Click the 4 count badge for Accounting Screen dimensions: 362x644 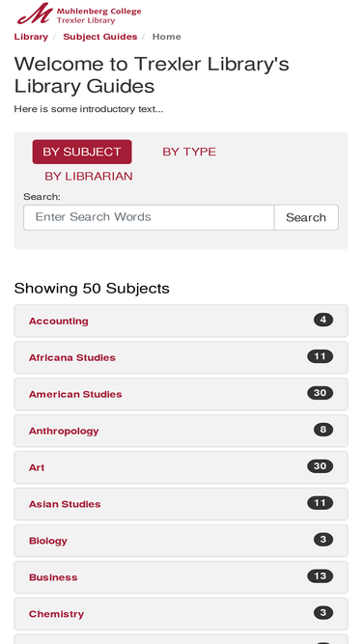point(323,320)
